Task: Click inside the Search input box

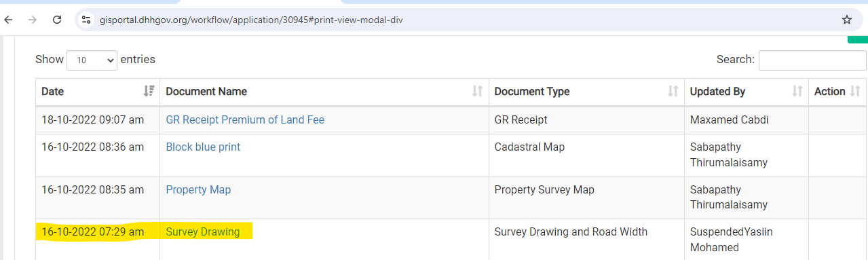Action: [x=812, y=60]
